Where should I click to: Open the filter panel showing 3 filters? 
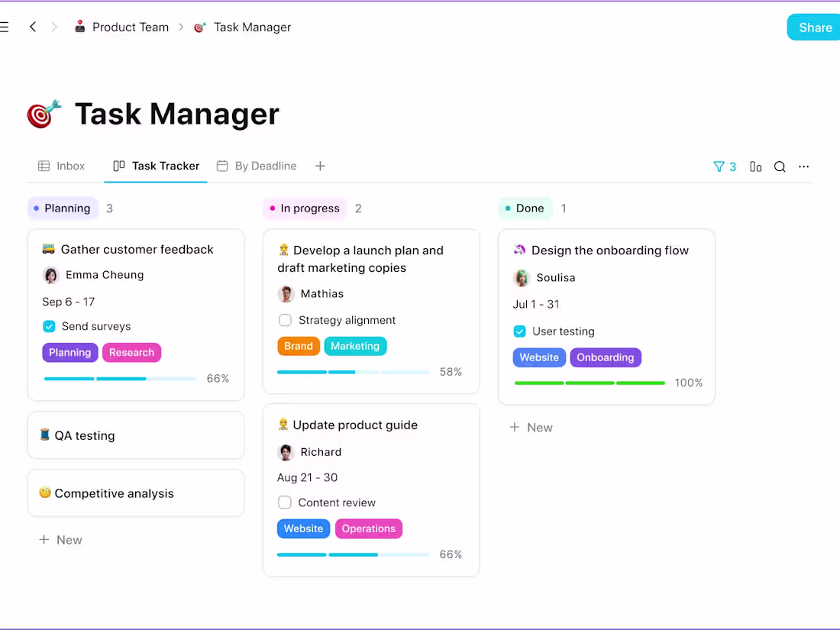tap(724, 166)
